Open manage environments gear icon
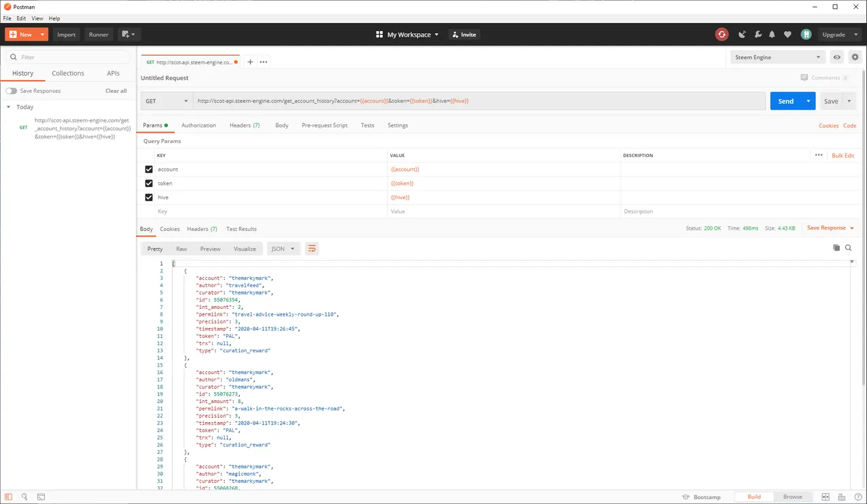 coord(855,58)
